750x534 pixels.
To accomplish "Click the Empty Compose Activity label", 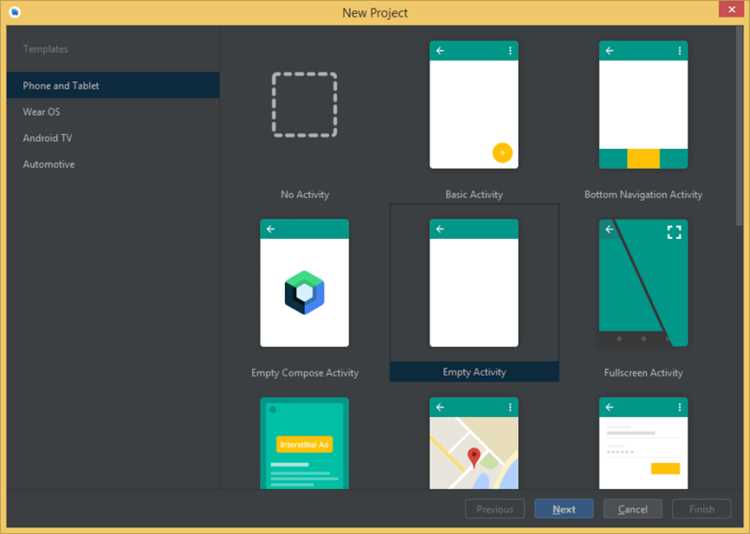I will [x=305, y=373].
